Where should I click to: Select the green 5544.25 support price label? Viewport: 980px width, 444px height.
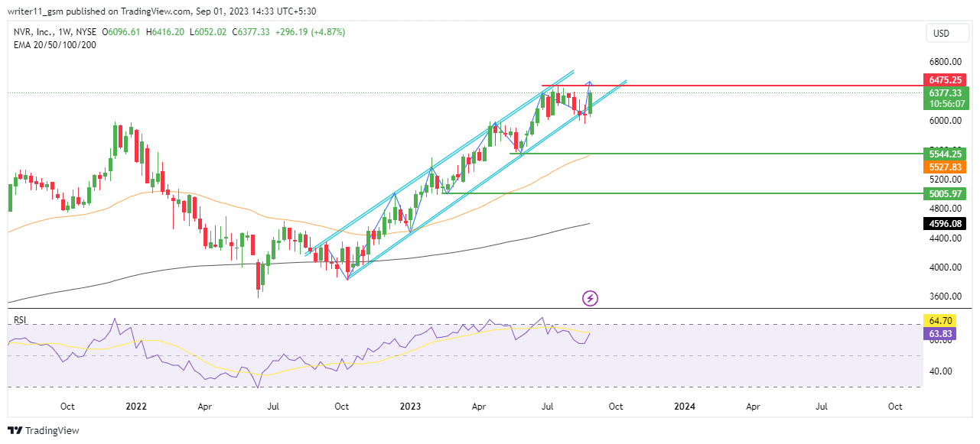pos(946,154)
